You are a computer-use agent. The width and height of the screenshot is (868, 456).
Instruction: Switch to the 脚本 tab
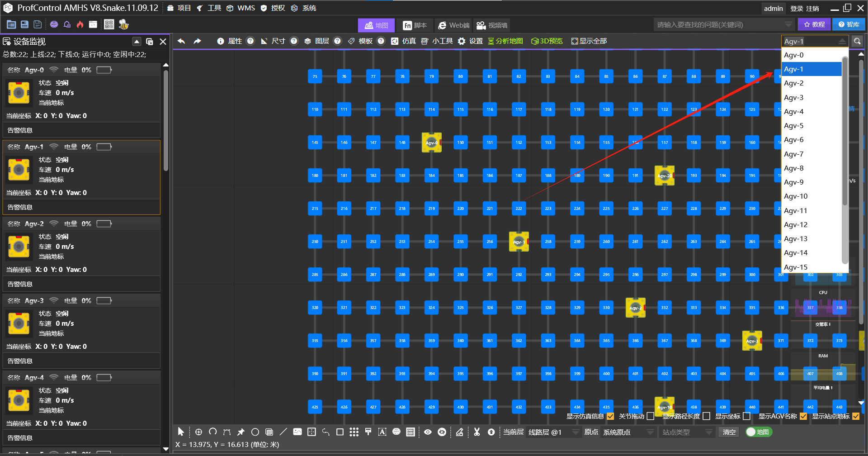[415, 25]
